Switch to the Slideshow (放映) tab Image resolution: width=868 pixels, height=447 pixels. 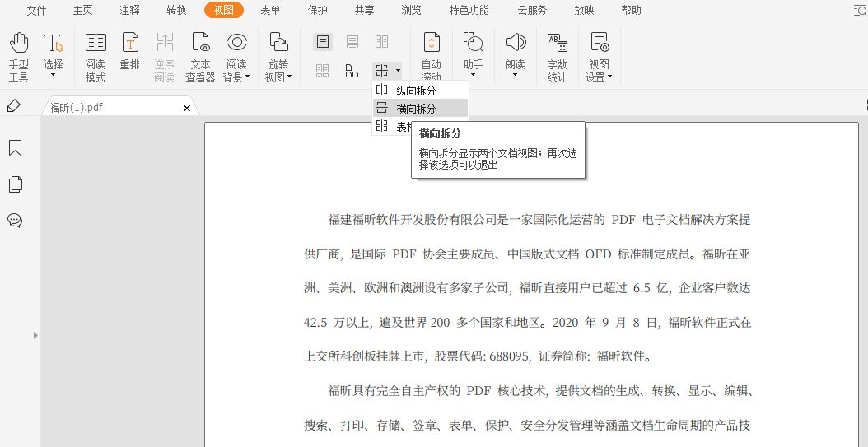pyautogui.click(x=584, y=10)
